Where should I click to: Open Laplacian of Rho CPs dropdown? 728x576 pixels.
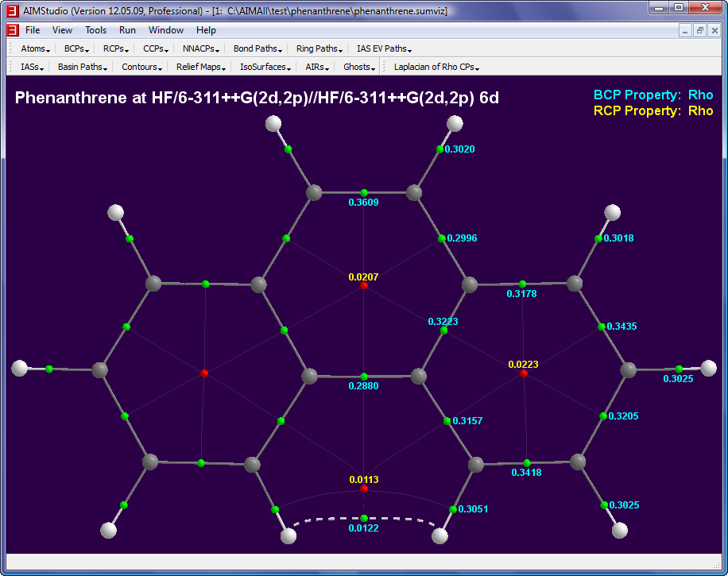coord(436,67)
